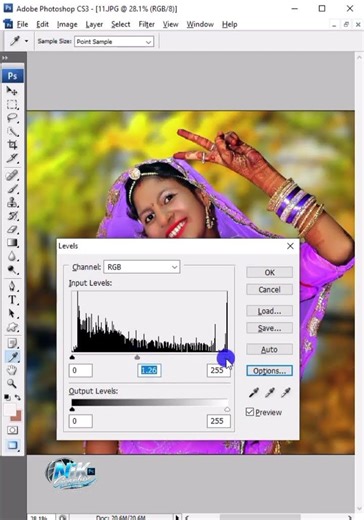
Task: Select the Pen tool
Action: [12, 286]
